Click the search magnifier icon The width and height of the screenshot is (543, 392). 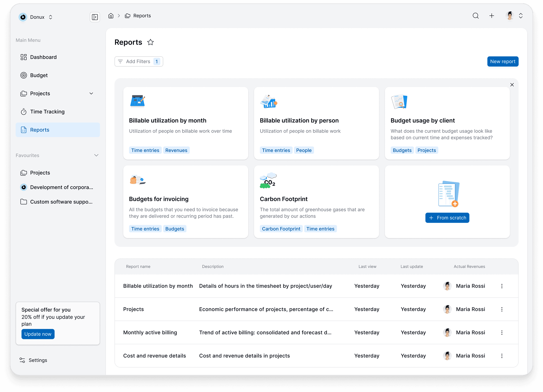point(475,16)
